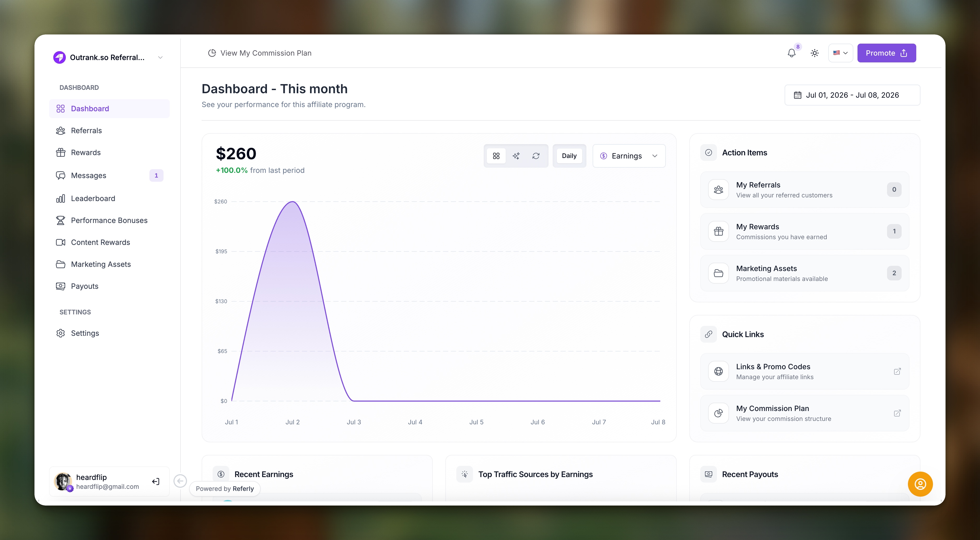Screen dimensions: 980x540
Task: Open Marketing Assets action item card
Action: coord(805,273)
